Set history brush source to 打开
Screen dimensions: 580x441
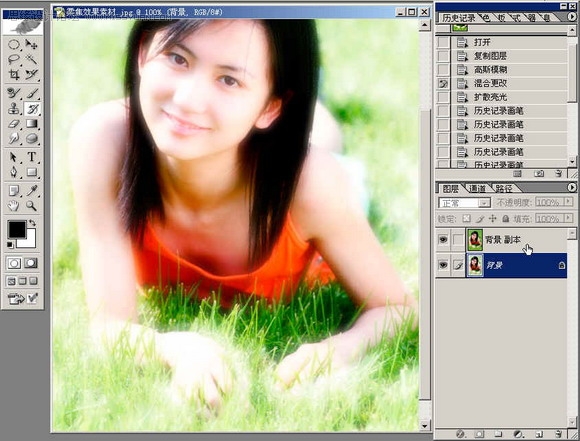pos(443,42)
